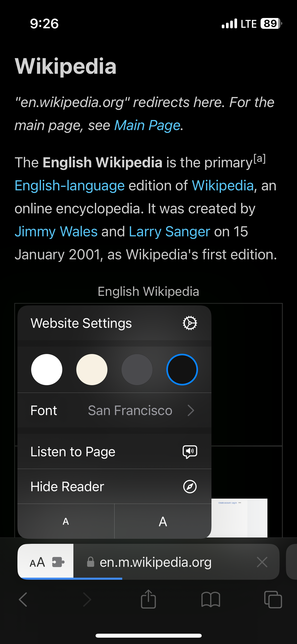Image resolution: width=297 pixels, height=644 pixels.
Task: Select the black reader theme
Action: pyautogui.click(x=182, y=369)
